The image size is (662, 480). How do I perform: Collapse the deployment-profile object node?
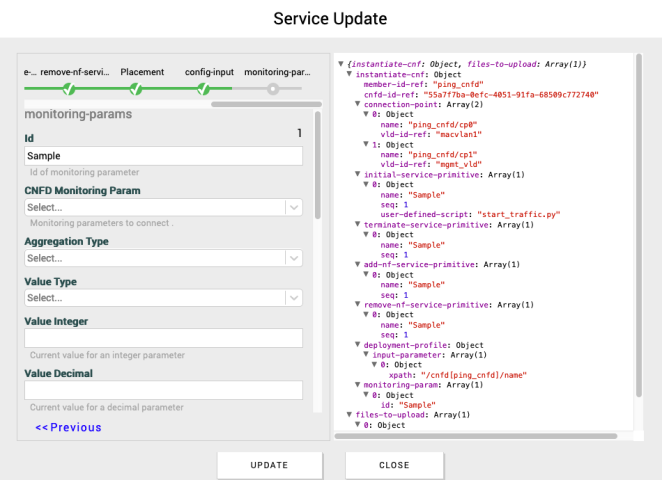pyautogui.click(x=357, y=345)
